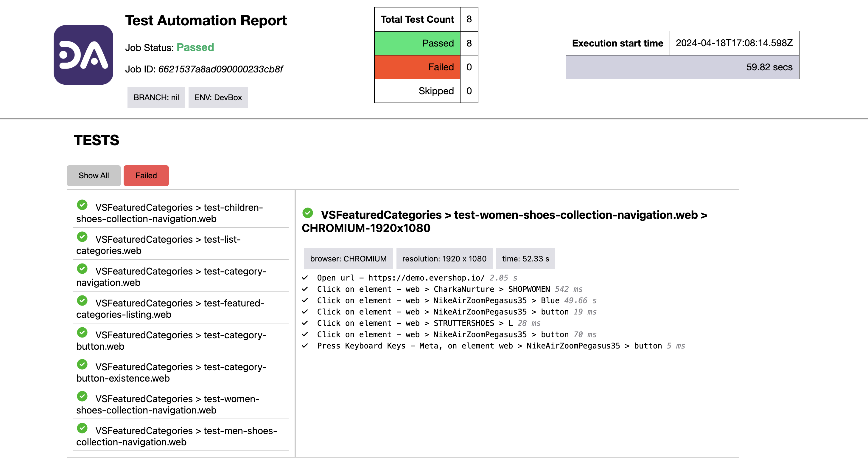Click the ENV: DevBox tag
Image resolution: width=868 pixels, height=474 pixels.
click(218, 97)
